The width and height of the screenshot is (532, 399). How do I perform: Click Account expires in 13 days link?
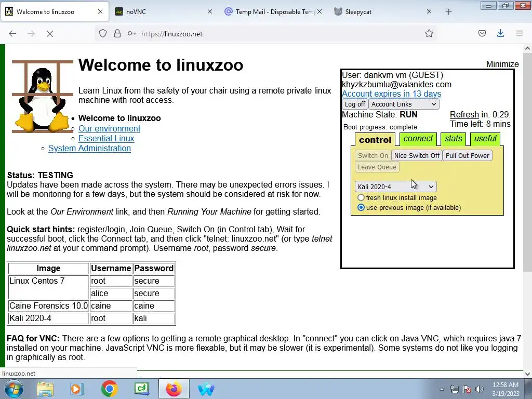click(391, 94)
